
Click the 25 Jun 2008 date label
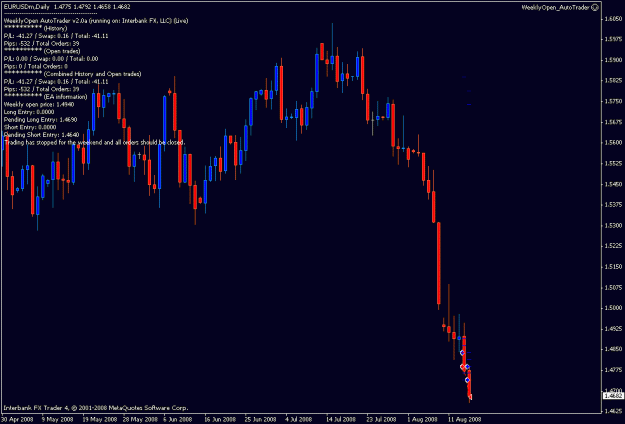(260, 420)
